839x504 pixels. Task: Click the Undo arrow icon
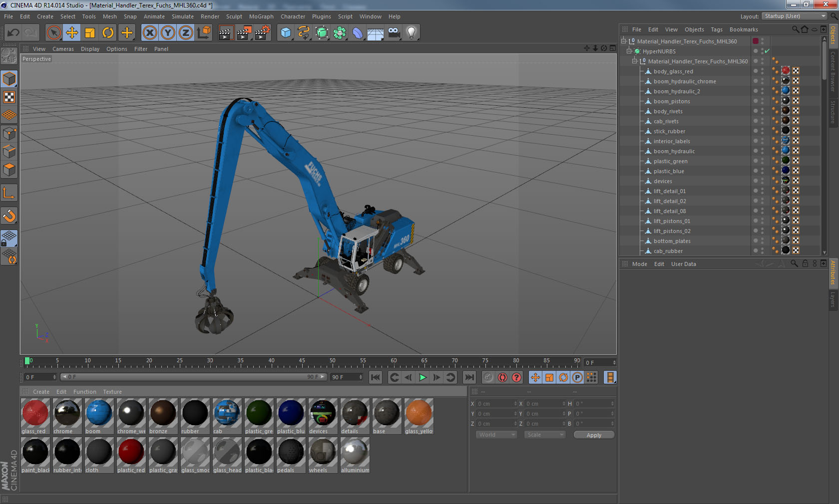coord(13,33)
